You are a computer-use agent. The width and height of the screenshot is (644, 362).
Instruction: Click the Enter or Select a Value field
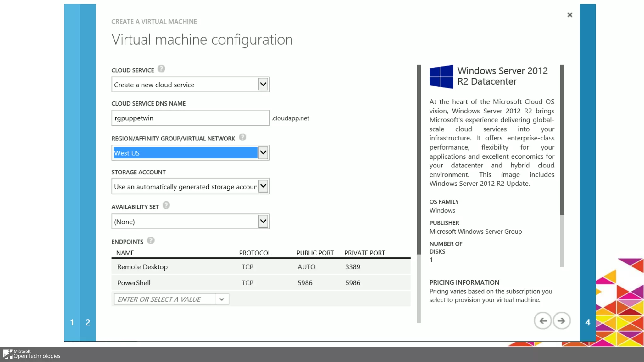pos(165,299)
